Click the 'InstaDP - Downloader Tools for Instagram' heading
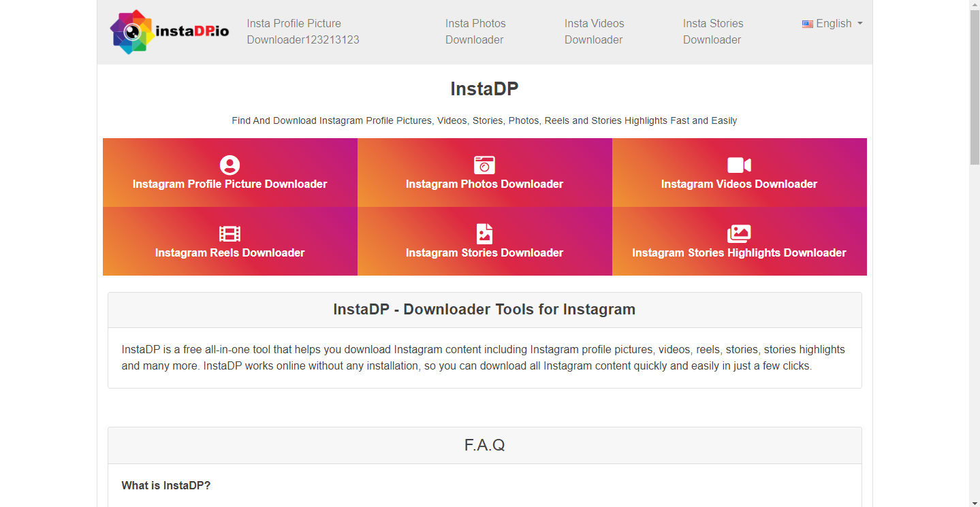980x507 pixels. coord(484,310)
